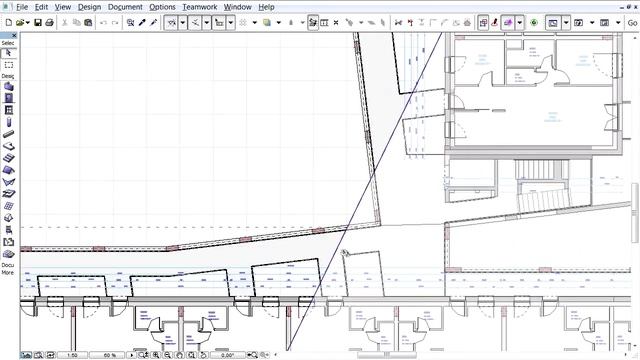Image resolution: width=640 pixels, height=360 pixels.
Task: Open the Window menu
Action: (238, 7)
